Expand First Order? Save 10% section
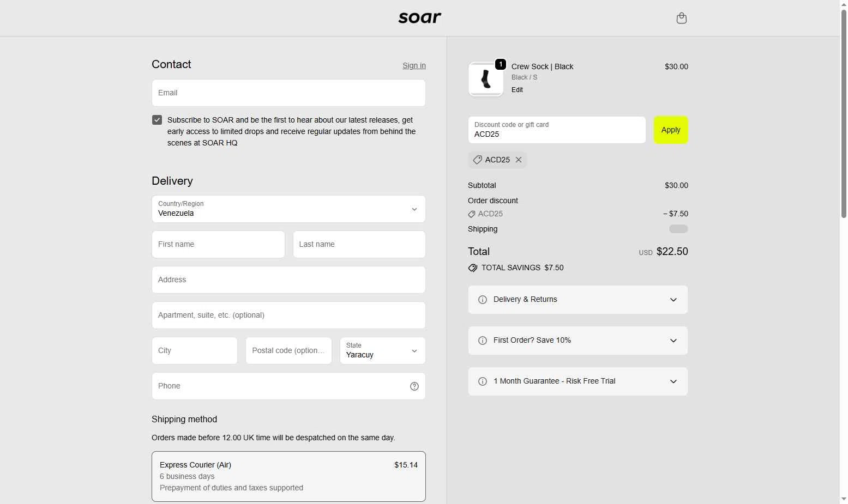The image size is (848, 504). (x=578, y=341)
